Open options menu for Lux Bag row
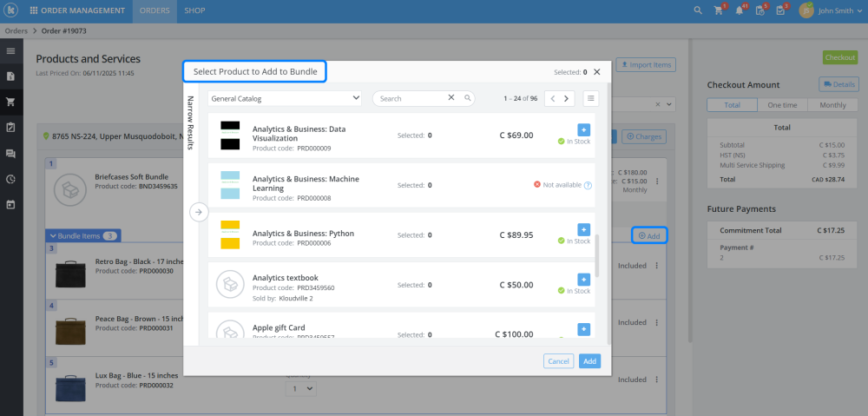Viewport: 868px width, 416px height. pos(657,380)
